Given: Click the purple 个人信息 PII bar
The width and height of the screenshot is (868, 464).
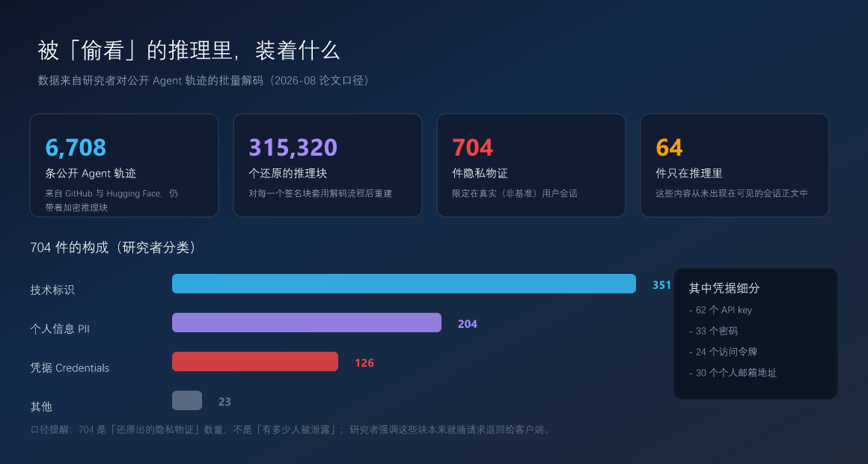Looking at the screenshot, I should coord(307,323).
